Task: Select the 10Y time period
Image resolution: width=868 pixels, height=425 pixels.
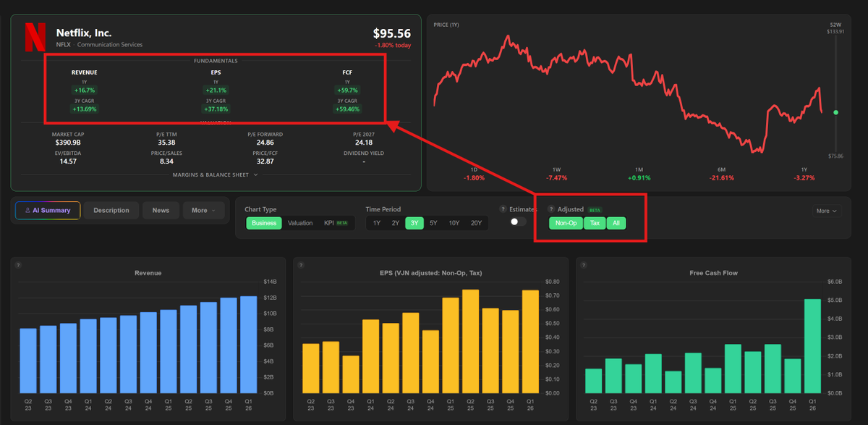Action: [454, 223]
